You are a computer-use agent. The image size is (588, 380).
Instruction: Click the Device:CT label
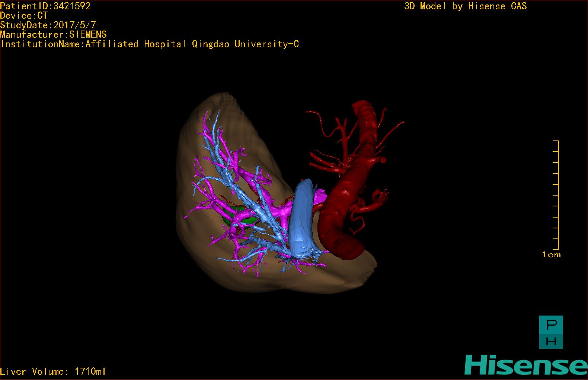(x=24, y=16)
